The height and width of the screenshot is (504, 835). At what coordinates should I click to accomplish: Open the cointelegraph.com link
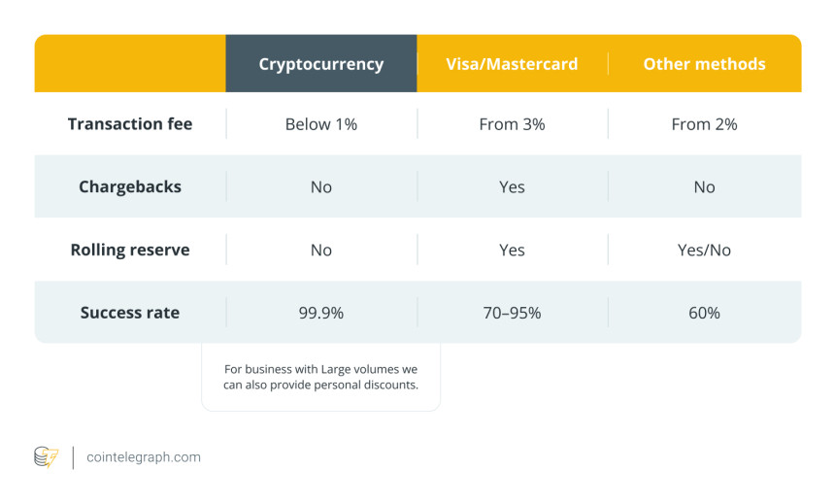(144, 456)
